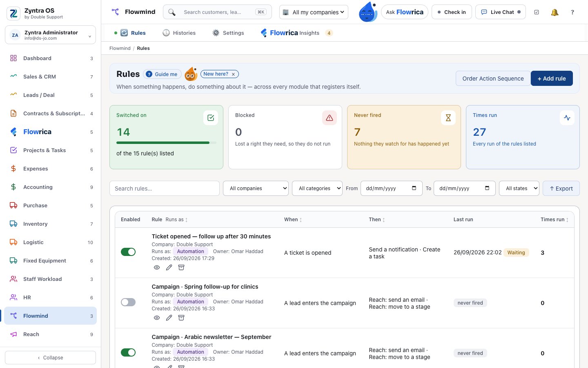The image size is (588, 368).
Task: Enable the Spring follow-up for clinics toggle
Action: tap(128, 302)
